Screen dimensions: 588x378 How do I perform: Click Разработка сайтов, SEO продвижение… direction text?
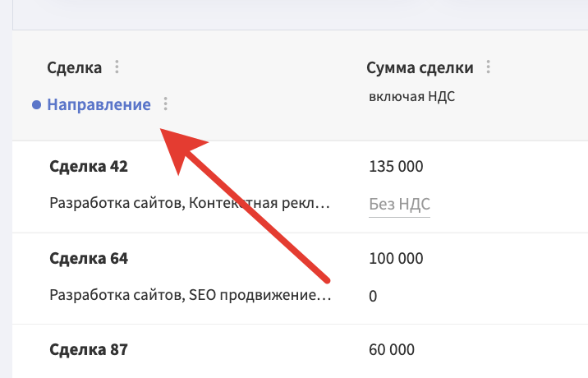click(191, 295)
